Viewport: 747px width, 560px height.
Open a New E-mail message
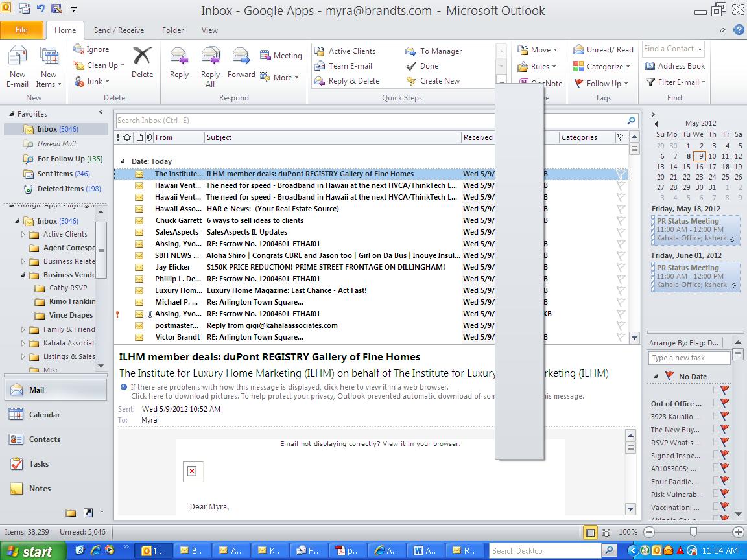point(18,65)
